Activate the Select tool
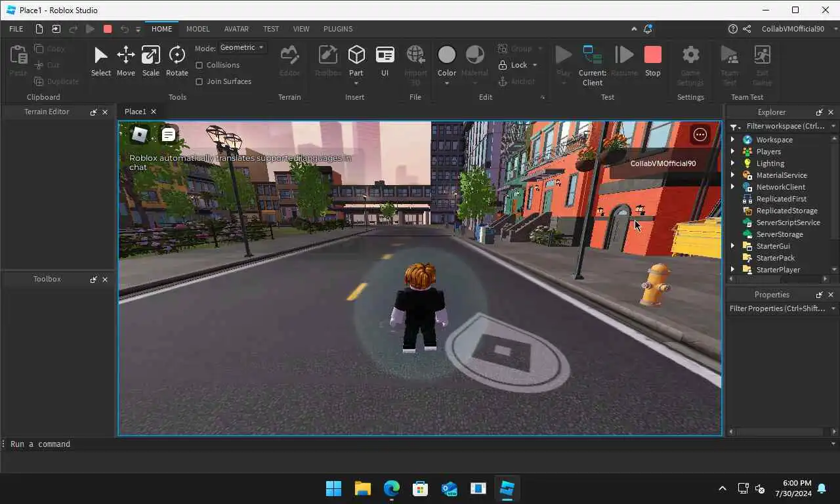Screen dimensions: 840x504 coord(100,62)
